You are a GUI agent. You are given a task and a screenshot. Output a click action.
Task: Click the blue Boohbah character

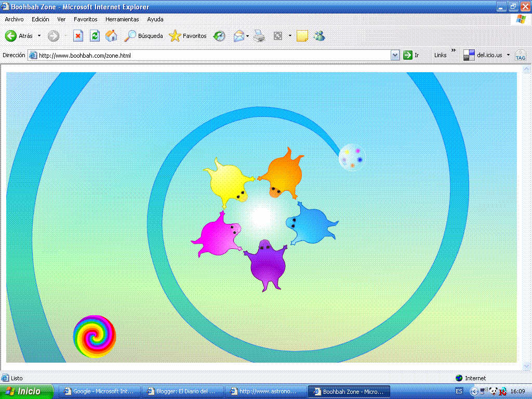[x=312, y=224]
